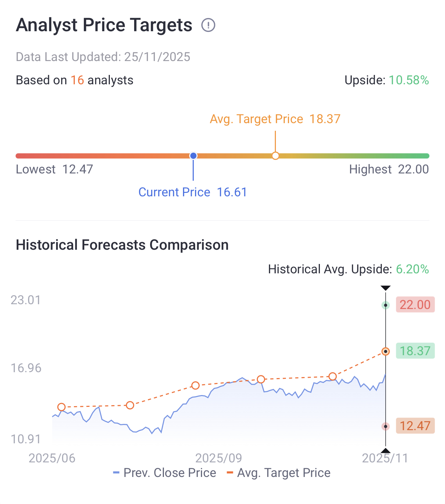This screenshot has width=445, height=504.
Task: Click the orange target point after 2025/09
Action: (x=261, y=379)
